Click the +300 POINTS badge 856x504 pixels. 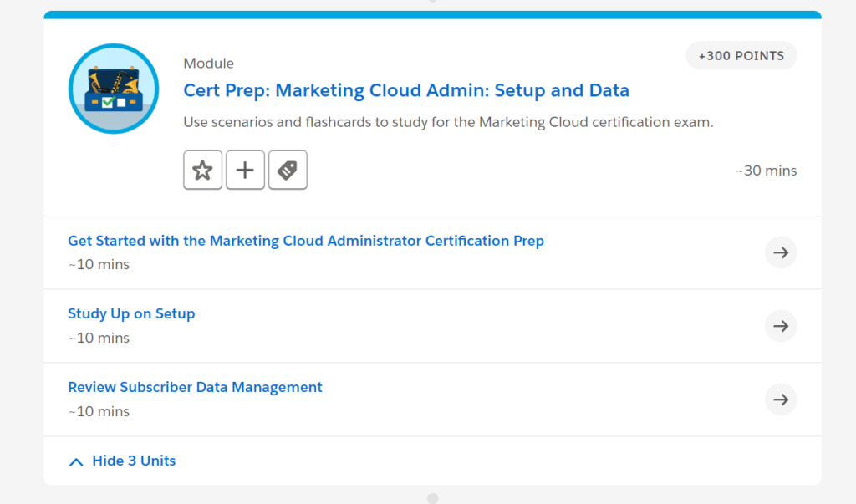[741, 56]
